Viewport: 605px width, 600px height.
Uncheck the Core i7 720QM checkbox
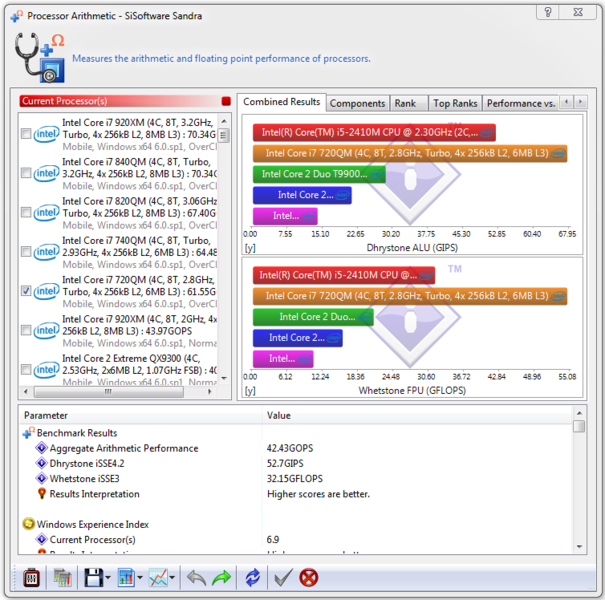click(26, 291)
